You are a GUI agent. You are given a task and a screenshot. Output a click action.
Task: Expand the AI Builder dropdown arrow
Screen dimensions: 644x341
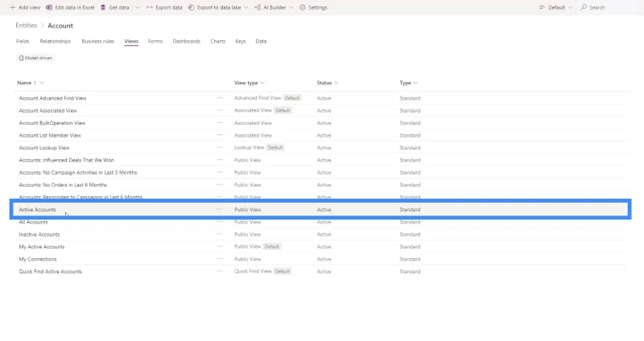pyautogui.click(x=291, y=7)
